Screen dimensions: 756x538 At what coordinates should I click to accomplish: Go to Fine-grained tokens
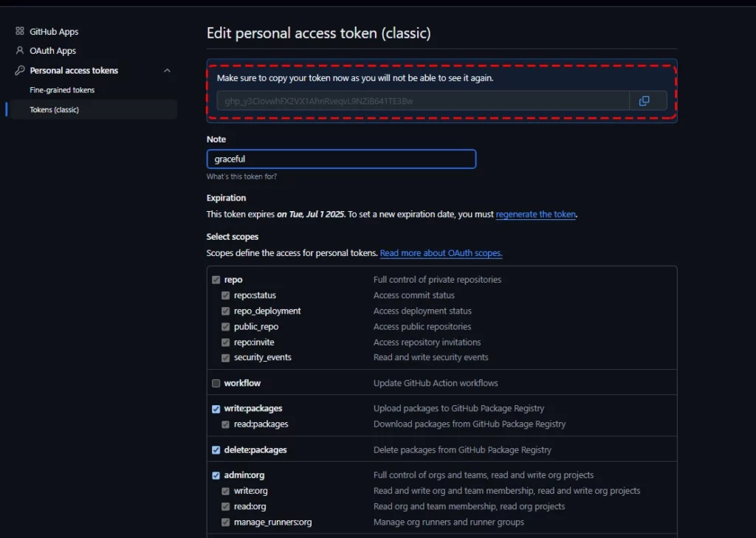click(x=62, y=90)
